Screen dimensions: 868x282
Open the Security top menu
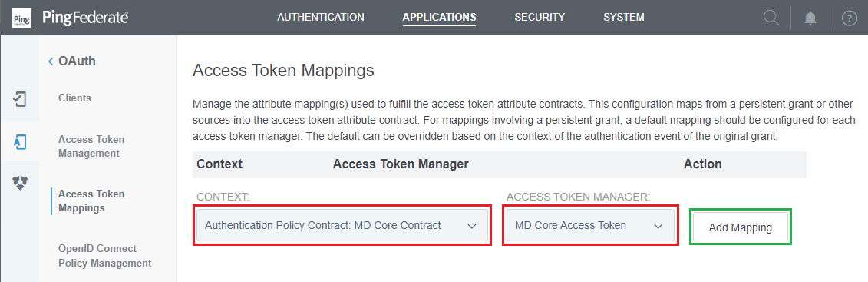(x=540, y=17)
